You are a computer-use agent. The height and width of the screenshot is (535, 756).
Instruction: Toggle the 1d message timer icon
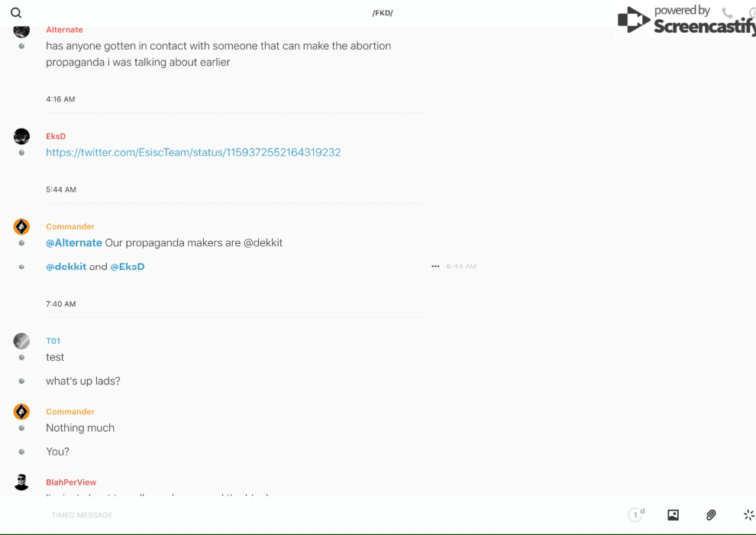tap(636, 514)
